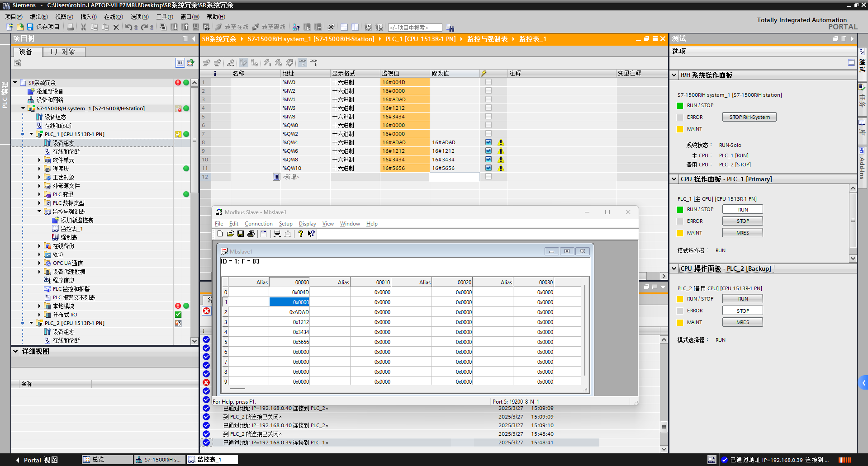Viewport: 868px width, 466px height.
Task: Check modify checkbox for %QW2 row
Action: (489, 134)
